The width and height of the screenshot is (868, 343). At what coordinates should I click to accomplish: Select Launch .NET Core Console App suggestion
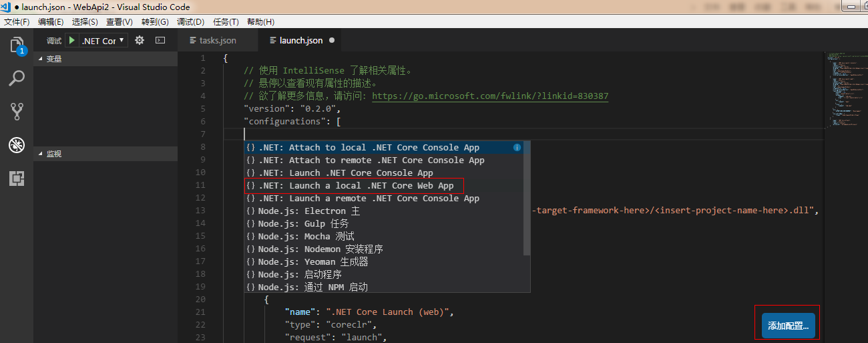point(387,173)
